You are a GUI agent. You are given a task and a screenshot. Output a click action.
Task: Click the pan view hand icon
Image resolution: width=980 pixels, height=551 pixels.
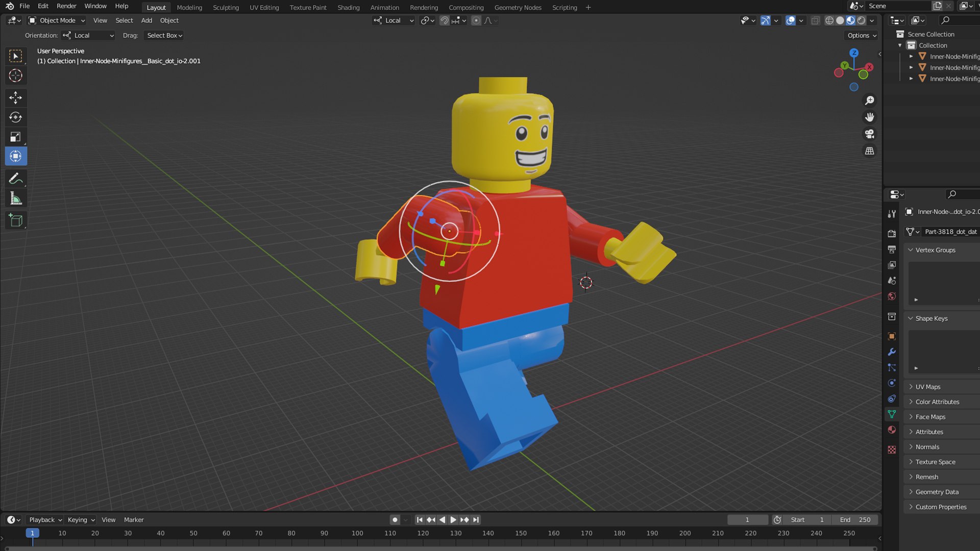(x=870, y=117)
